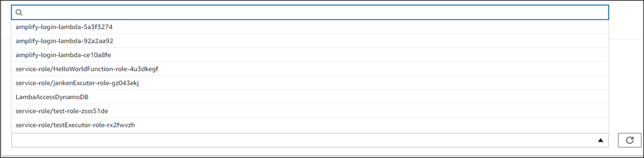
Task: Choose the jankenExcuter service role entry
Action: click(x=77, y=83)
